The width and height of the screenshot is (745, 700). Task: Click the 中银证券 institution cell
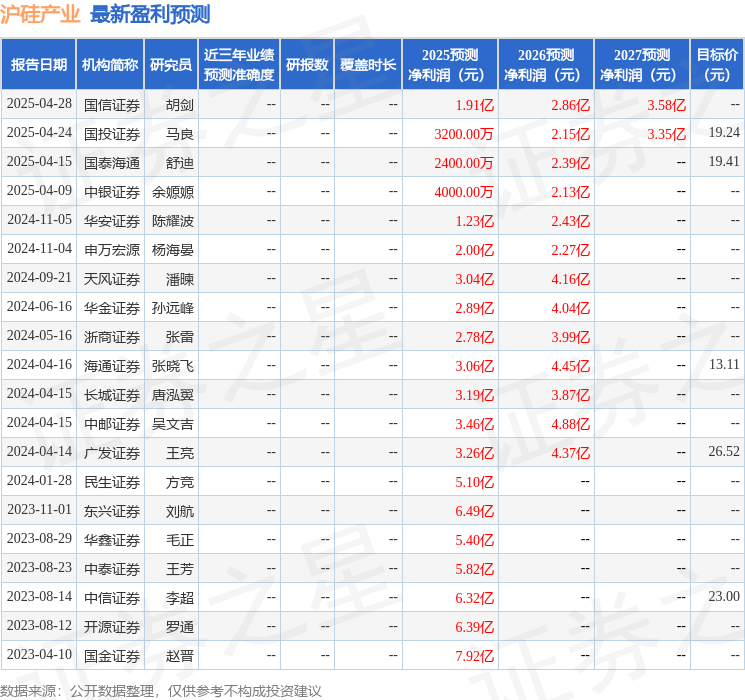click(112, 192)
